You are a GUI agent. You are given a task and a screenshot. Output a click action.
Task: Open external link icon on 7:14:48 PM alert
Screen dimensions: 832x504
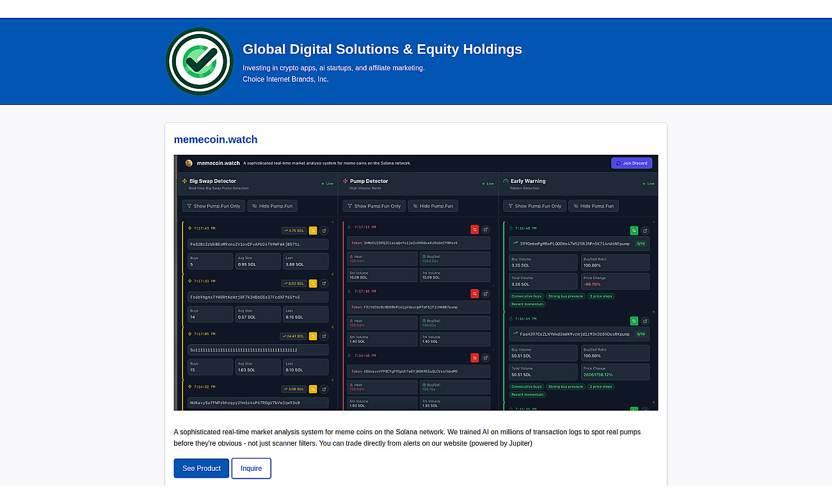(x=486, y=358)
